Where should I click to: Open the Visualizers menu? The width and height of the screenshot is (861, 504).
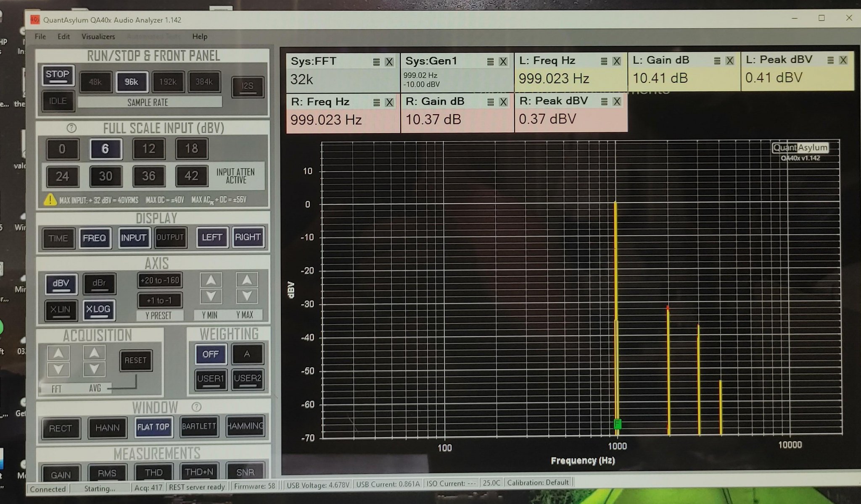[x=98, y=37]
